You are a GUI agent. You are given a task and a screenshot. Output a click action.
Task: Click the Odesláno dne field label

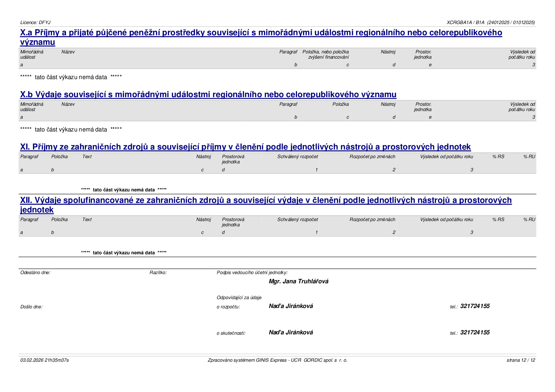[35, 272]
